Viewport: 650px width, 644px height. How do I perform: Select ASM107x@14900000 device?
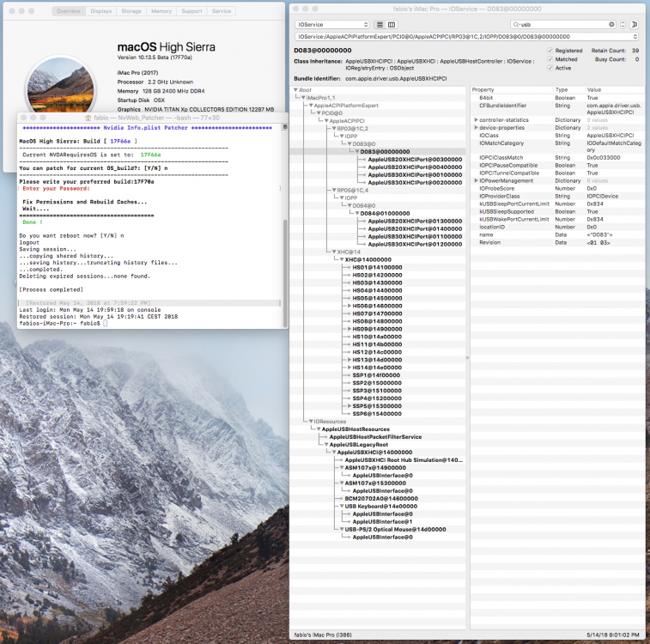click(375, 468)
